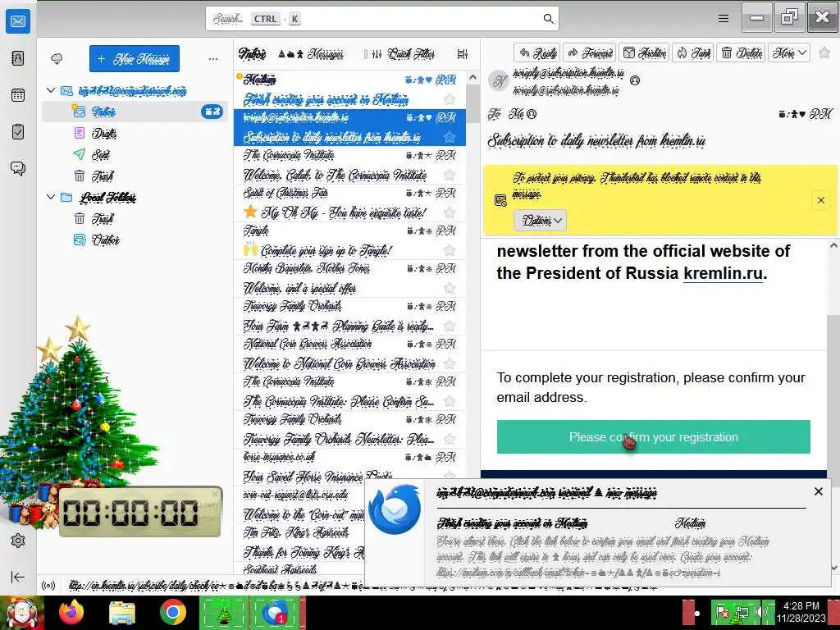
Task: Toggle star on My Oh My message
Action: (450, 212)
